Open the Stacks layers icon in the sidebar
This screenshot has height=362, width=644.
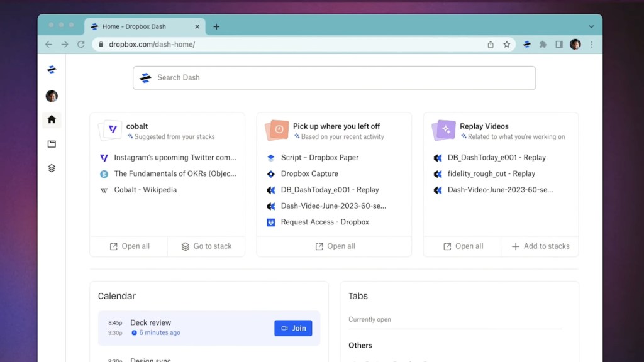[x=52, y=168]
